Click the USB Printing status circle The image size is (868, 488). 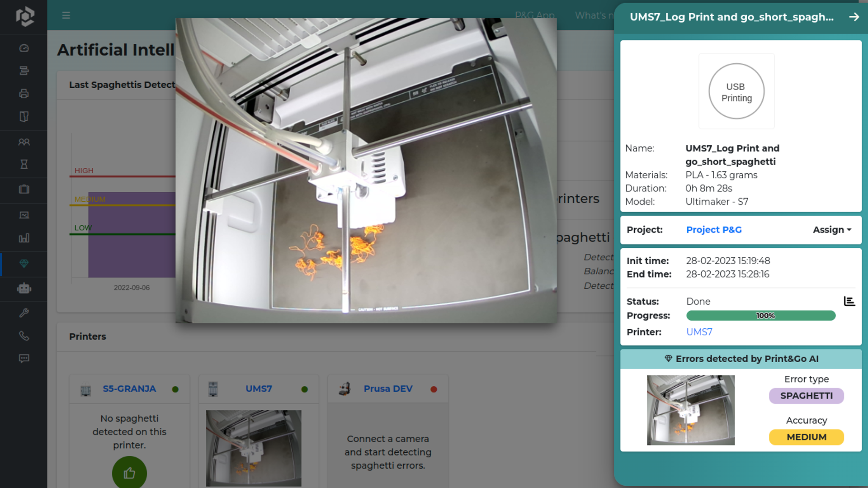point(736,92)
